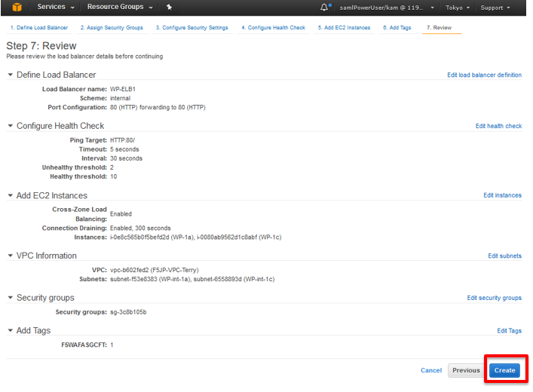Collapse the Define Load Balancer section
Image resolution: width=533 pixels, height=392 pixels.
pos(11,75)
